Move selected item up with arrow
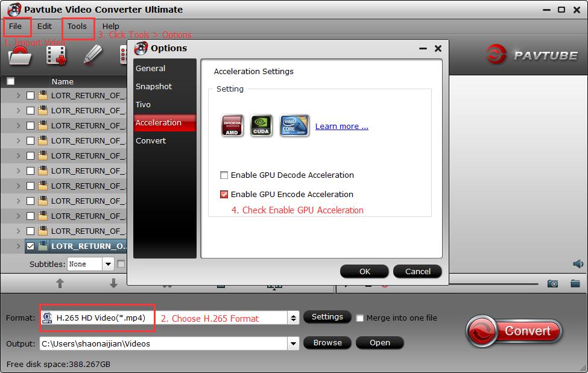The image size is (588, 373). 60,283
